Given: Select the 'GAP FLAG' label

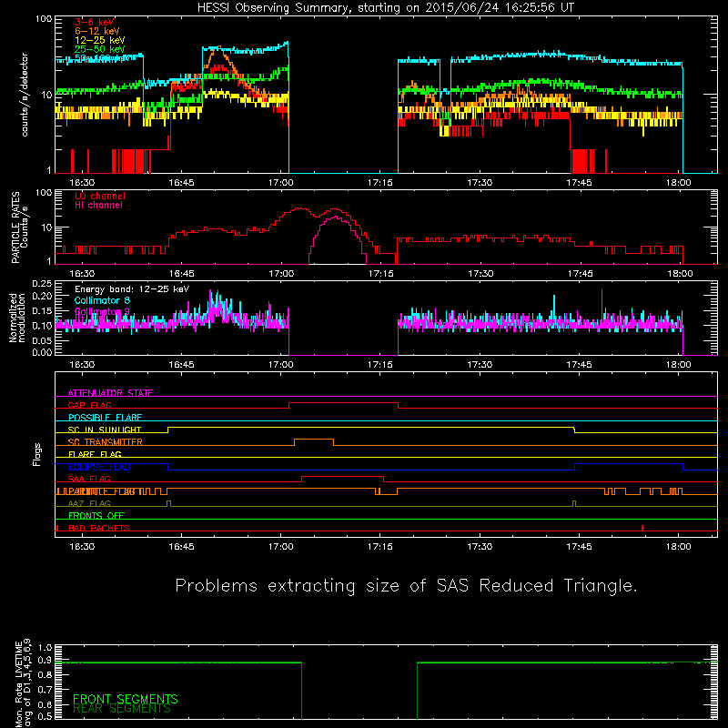Looking at the screenshot, I should coord(89,405).
